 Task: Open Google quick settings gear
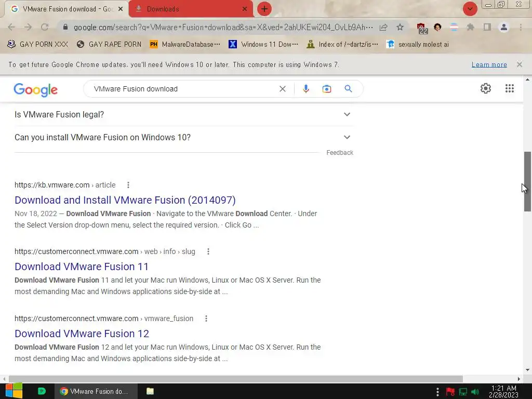point(486,88)
